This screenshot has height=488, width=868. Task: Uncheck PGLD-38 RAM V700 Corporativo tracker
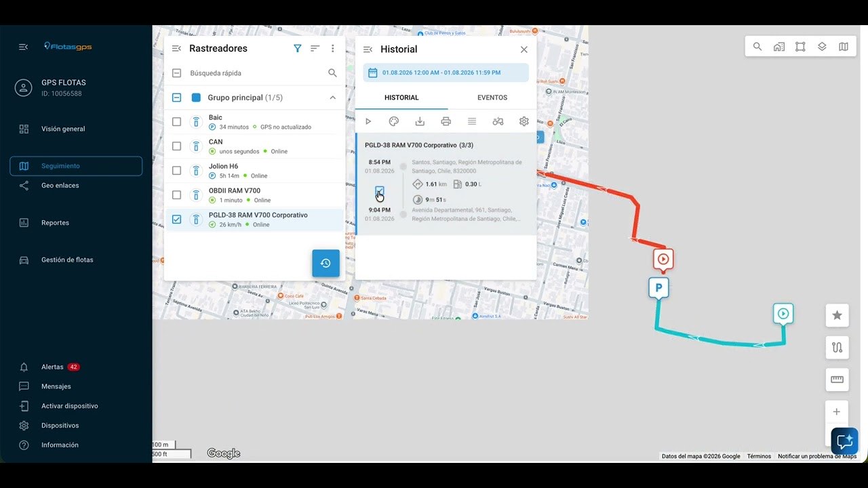(x=176, y=220)
